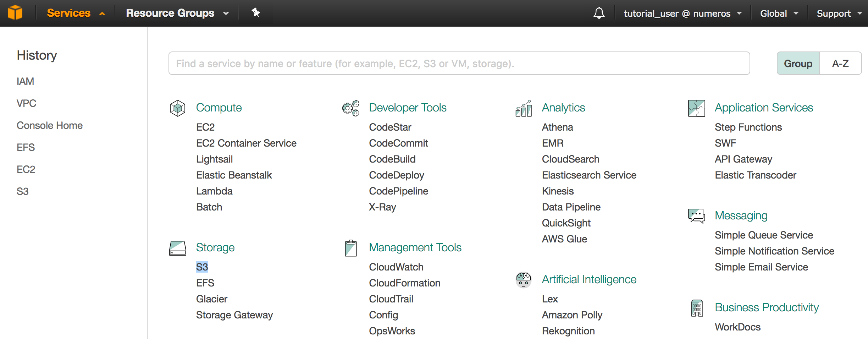Open the notifications bell
Viewport: 868px width, 339px height.
click(x=599, y=13)
